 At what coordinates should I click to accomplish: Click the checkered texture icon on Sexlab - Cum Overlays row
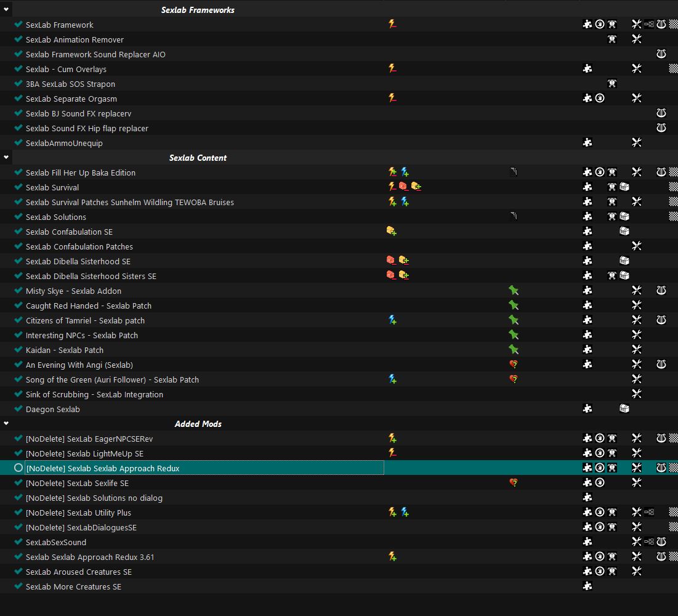(x=673, y=69)
